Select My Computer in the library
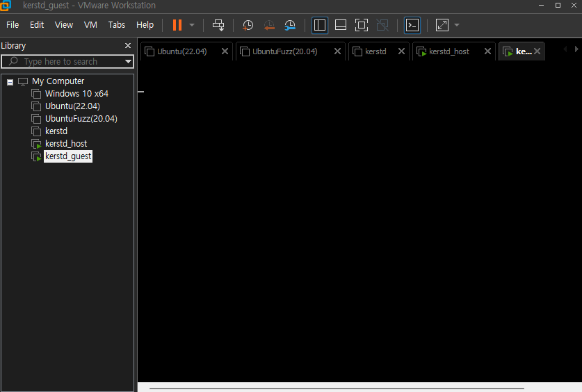The height and width of the screenshot is (392, 582). coord(58,81)
